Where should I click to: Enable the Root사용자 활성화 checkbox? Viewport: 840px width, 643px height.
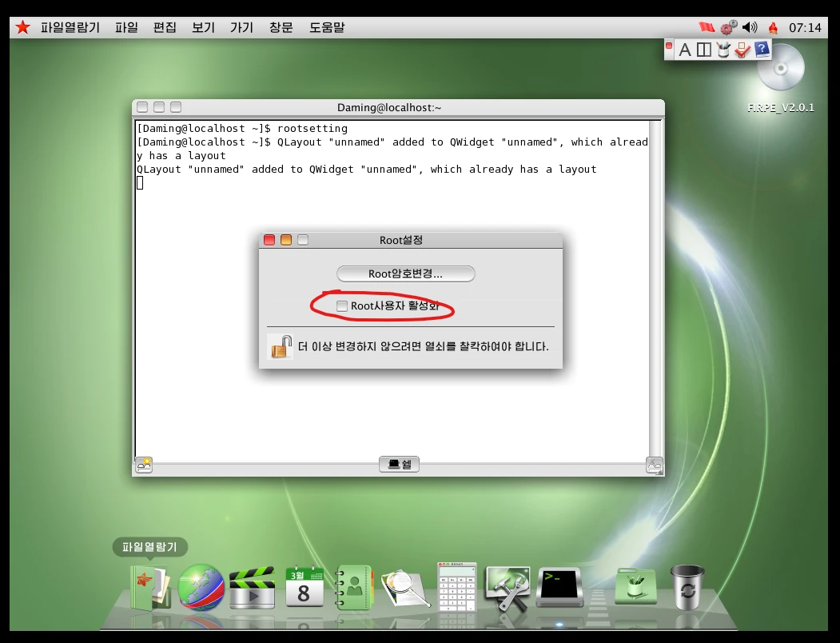tap(342, 306)
